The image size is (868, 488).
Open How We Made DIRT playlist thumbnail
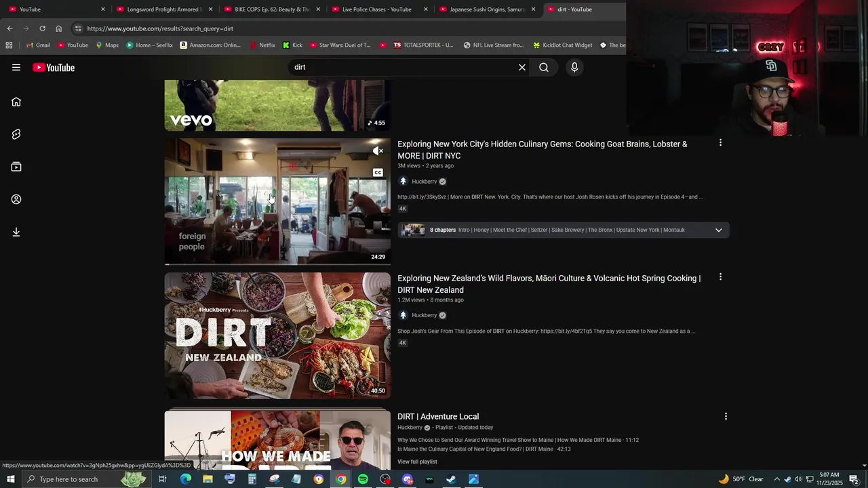coord(277,440)
